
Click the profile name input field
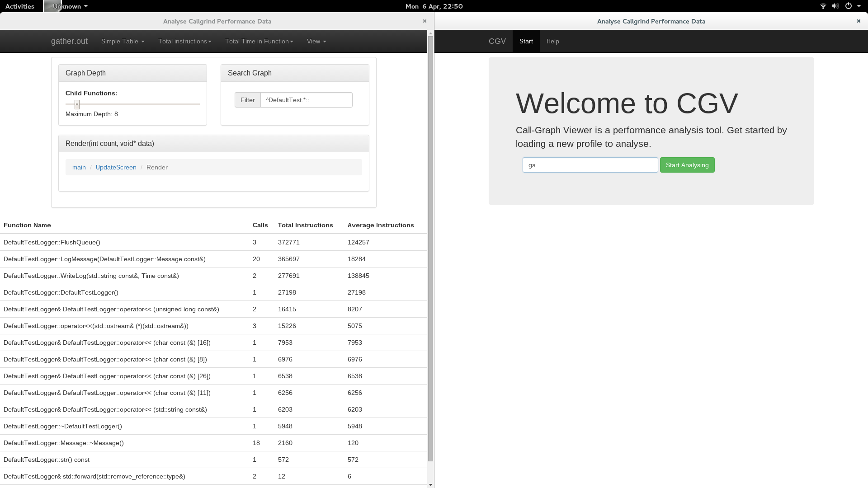tap(590, 165)
